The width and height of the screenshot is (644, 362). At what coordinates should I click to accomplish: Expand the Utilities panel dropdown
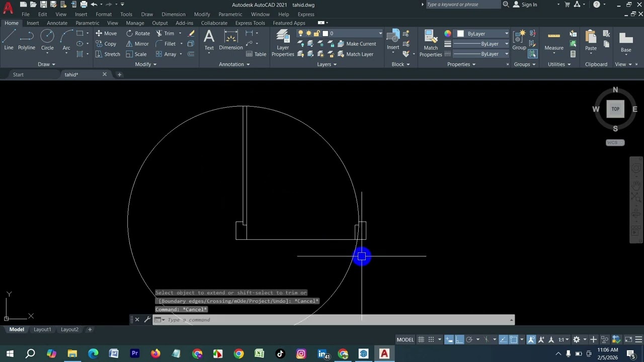559,64
